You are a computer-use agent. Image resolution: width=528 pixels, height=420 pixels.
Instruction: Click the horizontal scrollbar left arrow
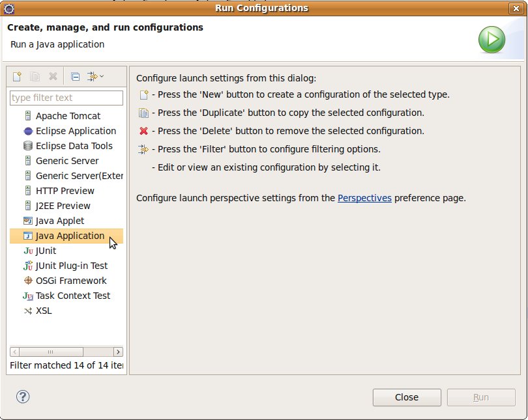click(15, 352)
